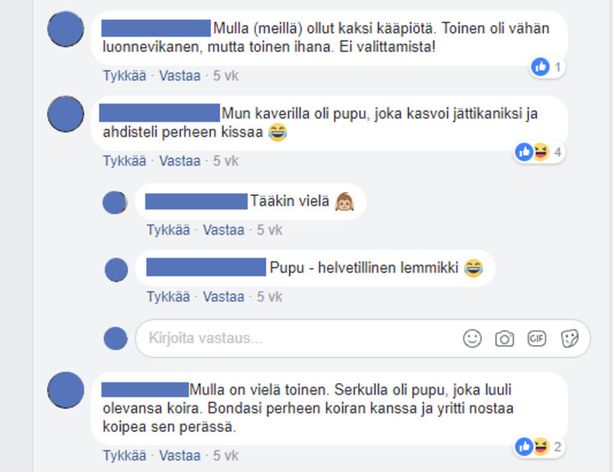
Task: Reply to helvetillinen lemmikki comment
Action: tap(223, 297)
